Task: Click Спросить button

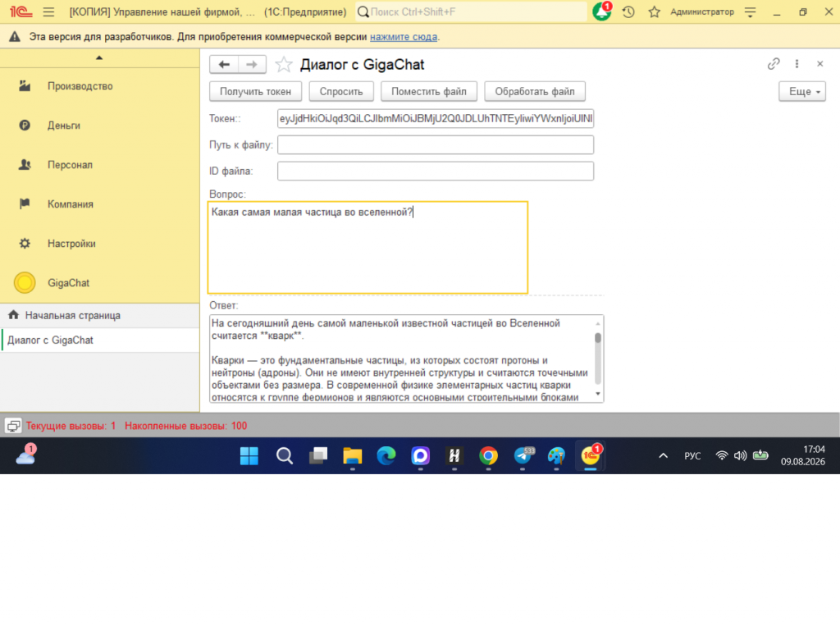Action: 341,92
